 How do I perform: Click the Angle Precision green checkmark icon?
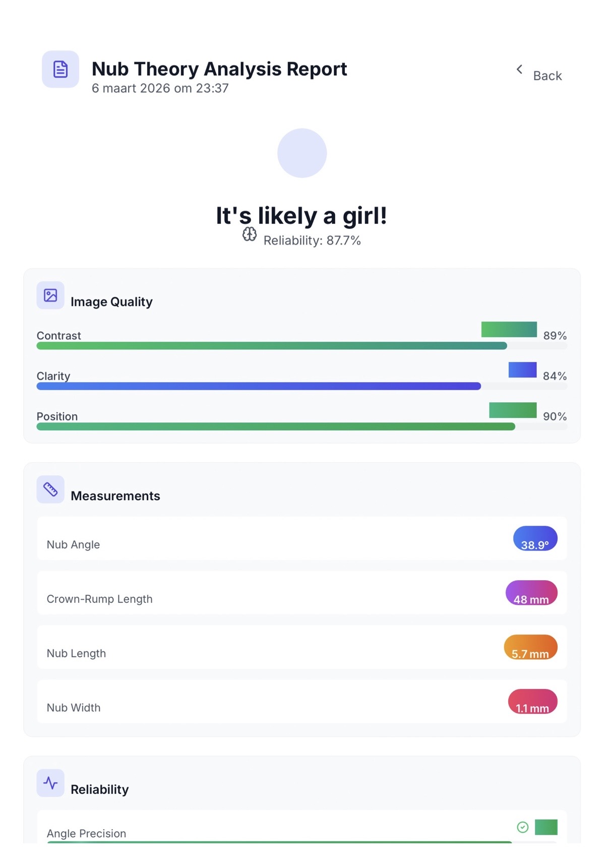pos(523,827)
